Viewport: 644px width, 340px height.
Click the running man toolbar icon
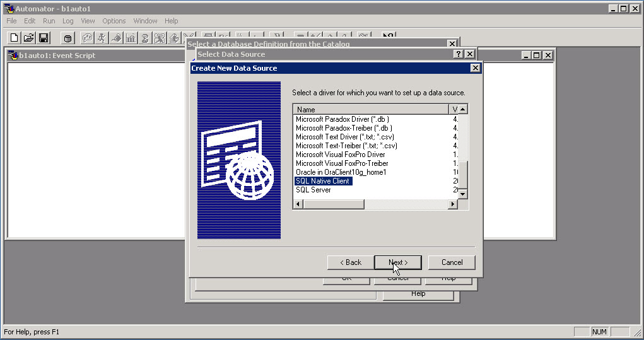click(102, 38)
